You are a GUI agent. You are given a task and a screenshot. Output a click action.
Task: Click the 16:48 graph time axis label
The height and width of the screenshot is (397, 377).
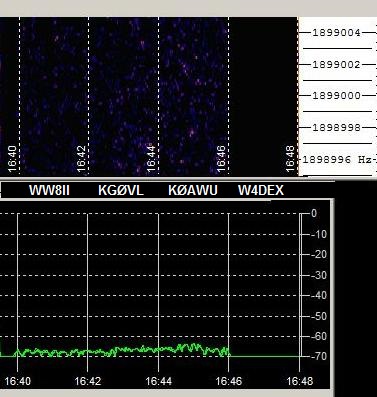300,381
